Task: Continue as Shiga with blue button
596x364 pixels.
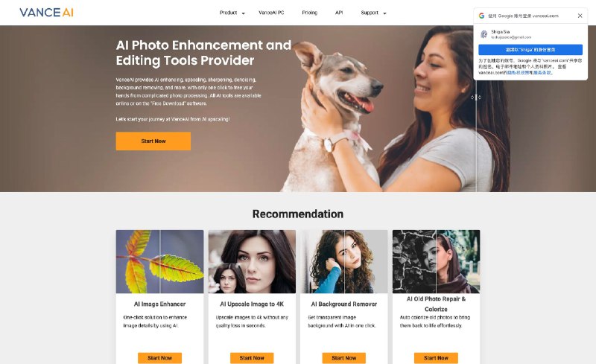Action: 530,50
